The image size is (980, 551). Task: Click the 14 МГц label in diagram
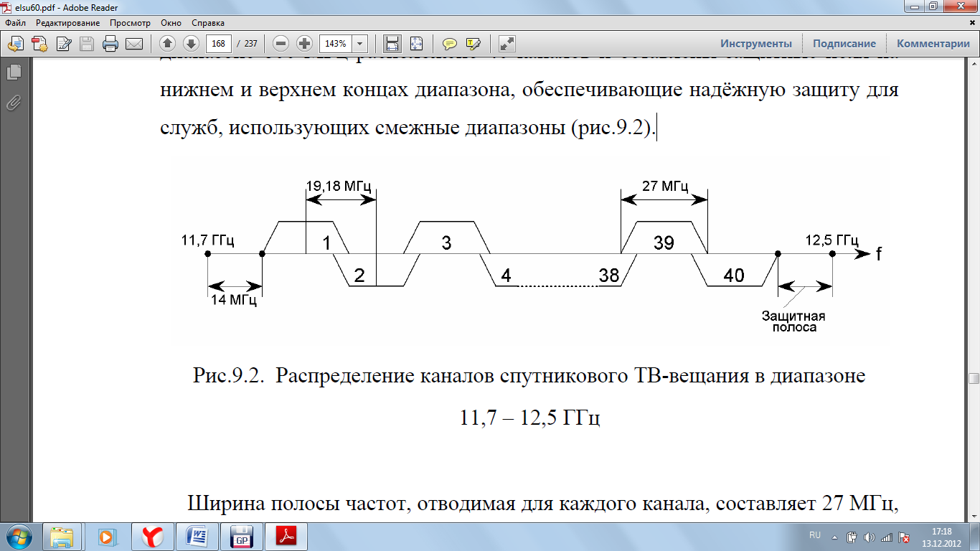point(234,300)
